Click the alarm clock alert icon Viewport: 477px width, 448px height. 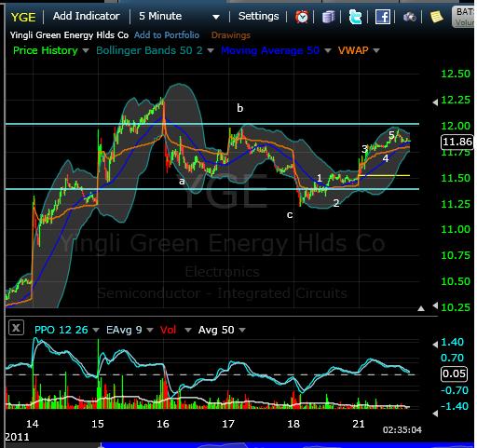coord(302,17)
